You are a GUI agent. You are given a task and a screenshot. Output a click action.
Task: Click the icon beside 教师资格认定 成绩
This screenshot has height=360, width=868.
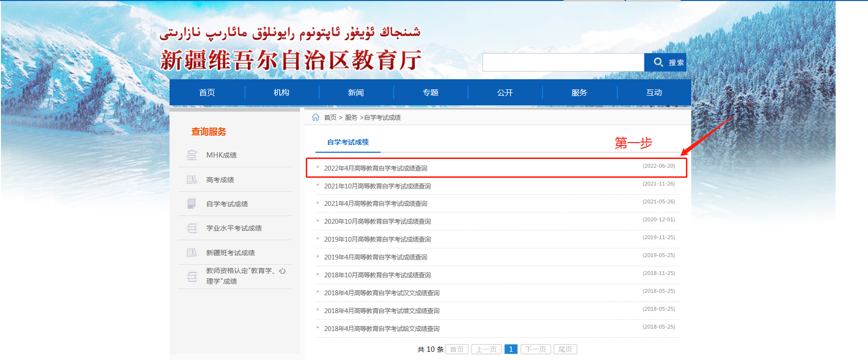pos(192,276)
